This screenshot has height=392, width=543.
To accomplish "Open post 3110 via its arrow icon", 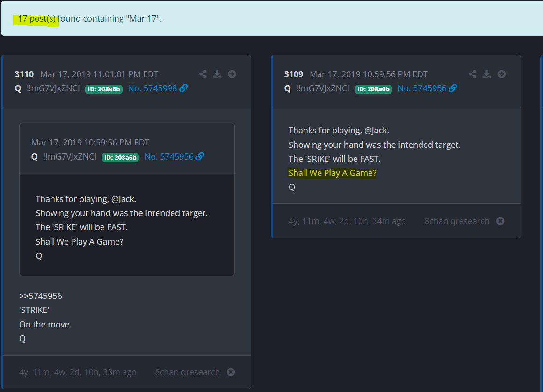I will [x=232, y=74].
